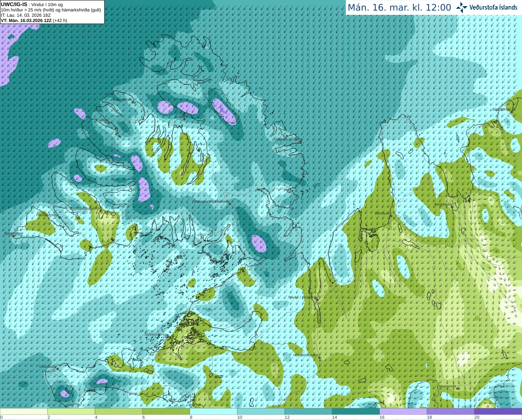
Task: Click the legend scale value 4
Action: click(x=96, y=417)
